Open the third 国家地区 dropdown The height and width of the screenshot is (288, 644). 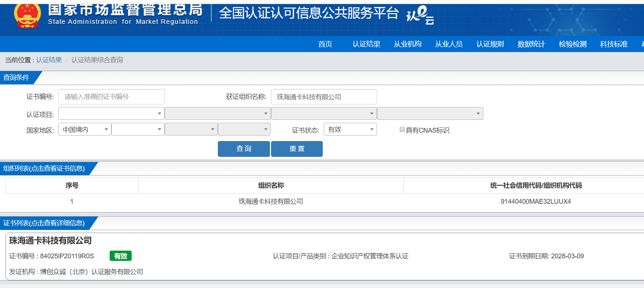pos(191,129)
